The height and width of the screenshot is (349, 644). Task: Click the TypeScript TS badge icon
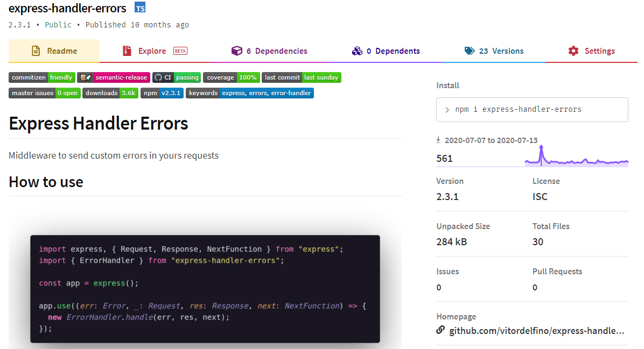(x=140, y=8)
